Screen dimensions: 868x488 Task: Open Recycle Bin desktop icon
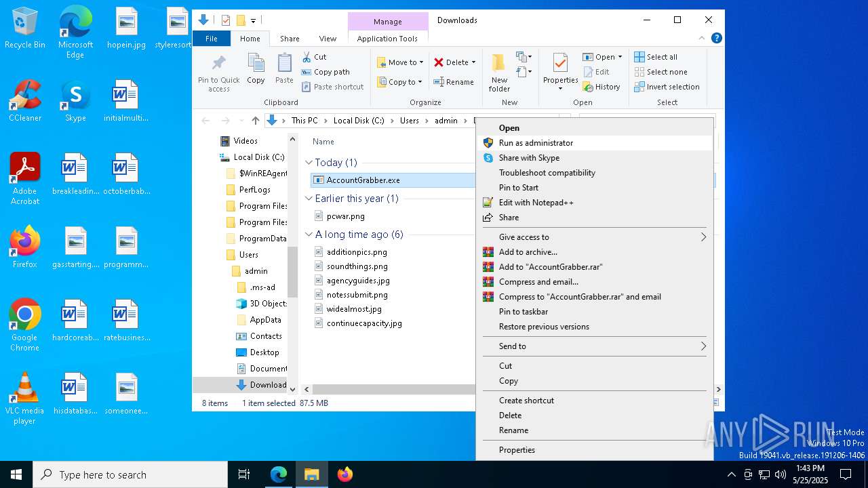tap(25, 28)
